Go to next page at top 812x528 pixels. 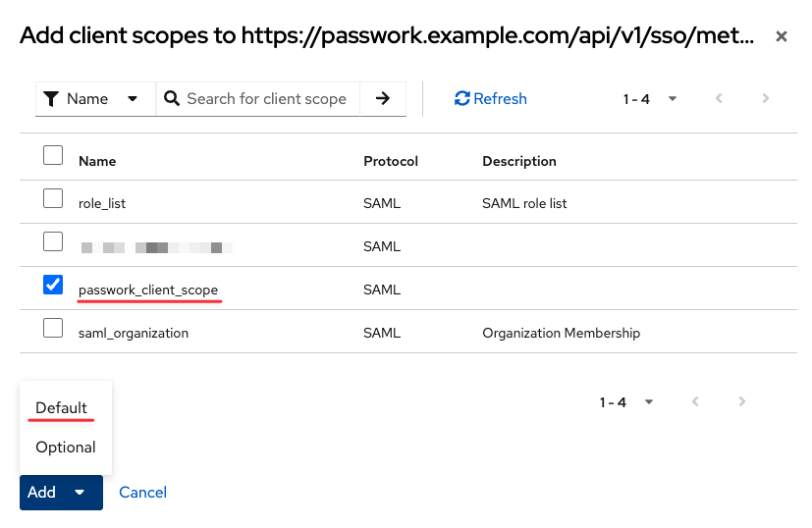click(766, 99)
